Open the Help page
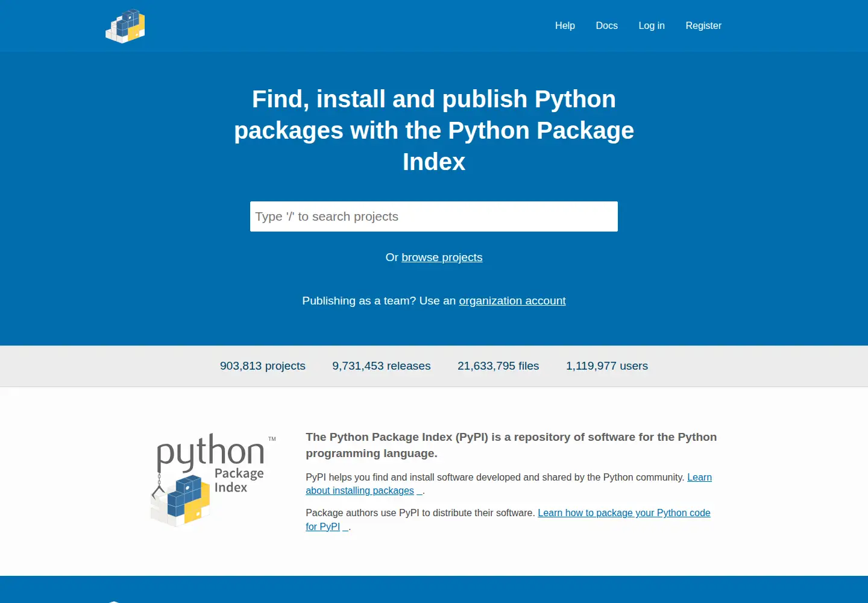 (x=565, y=25)
